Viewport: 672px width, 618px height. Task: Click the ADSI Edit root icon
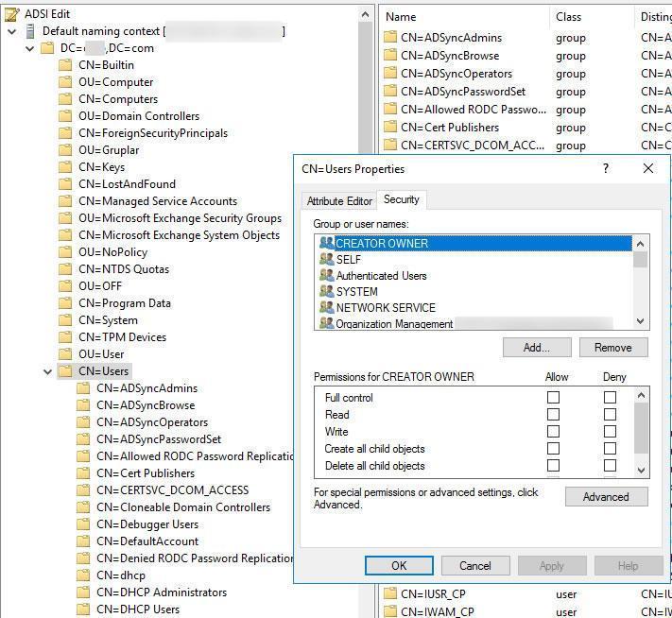(x=11, y=14)
